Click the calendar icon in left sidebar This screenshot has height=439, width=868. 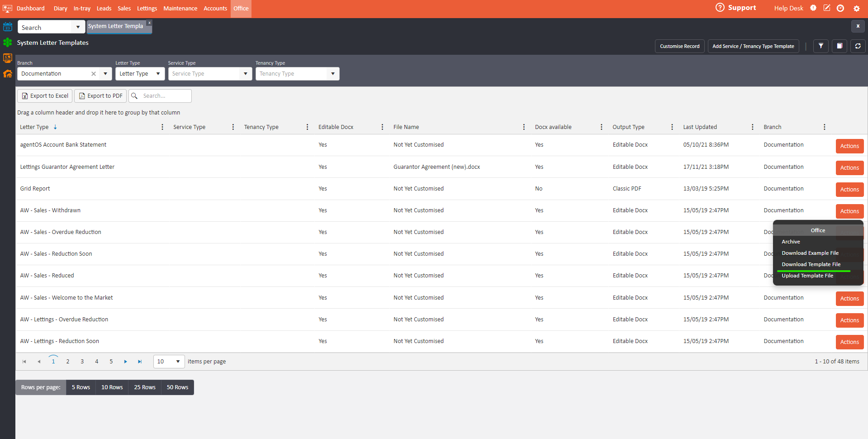pyautogui.click(x=8, y=27)
